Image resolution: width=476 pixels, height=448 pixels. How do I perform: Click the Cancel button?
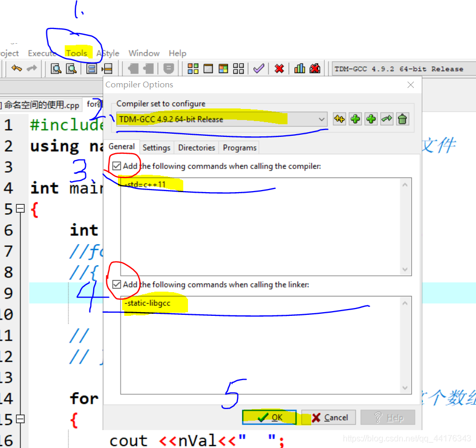pos(329,417)
